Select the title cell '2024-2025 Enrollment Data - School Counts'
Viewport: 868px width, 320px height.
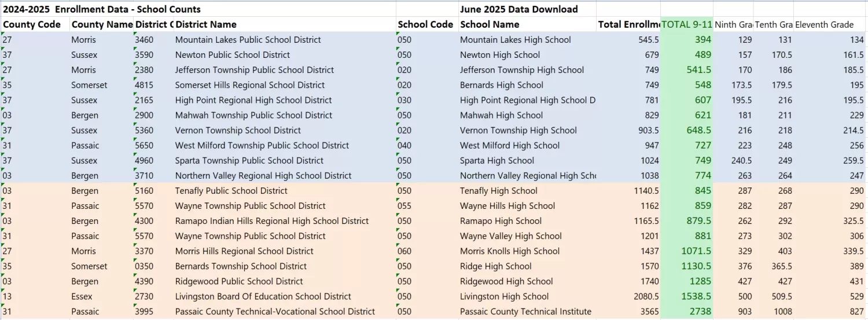(101, 9)
